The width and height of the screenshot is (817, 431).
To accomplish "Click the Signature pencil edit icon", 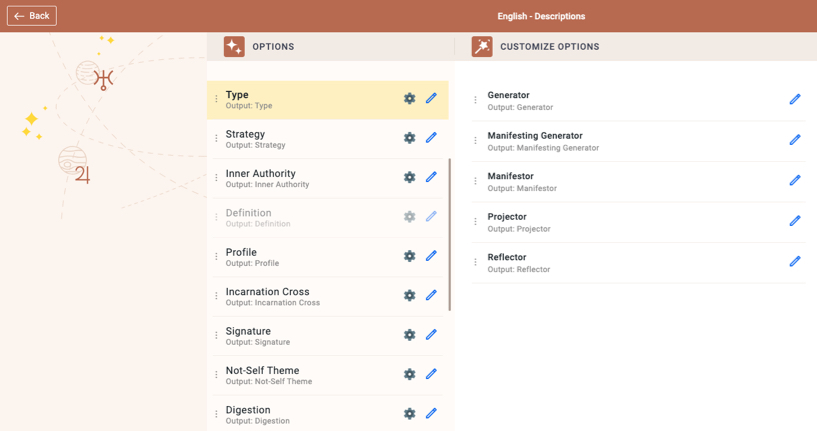I will [x=431, y=335].
